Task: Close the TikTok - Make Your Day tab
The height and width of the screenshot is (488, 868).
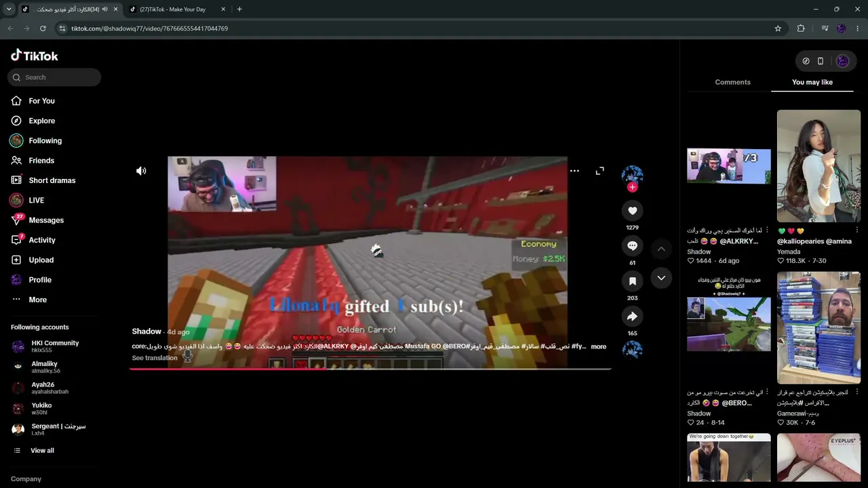Action: (x=223, y=9)
